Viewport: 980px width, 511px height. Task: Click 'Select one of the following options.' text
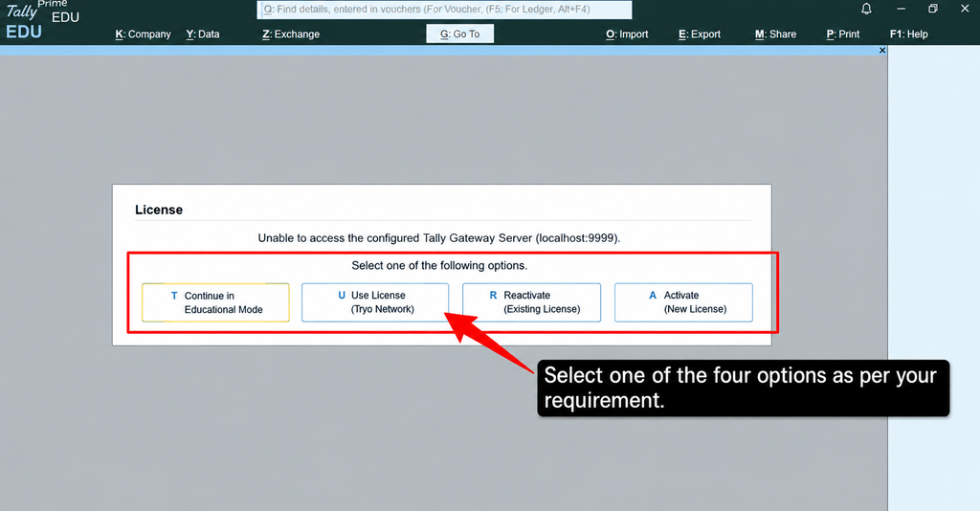(x=439, y=265)
